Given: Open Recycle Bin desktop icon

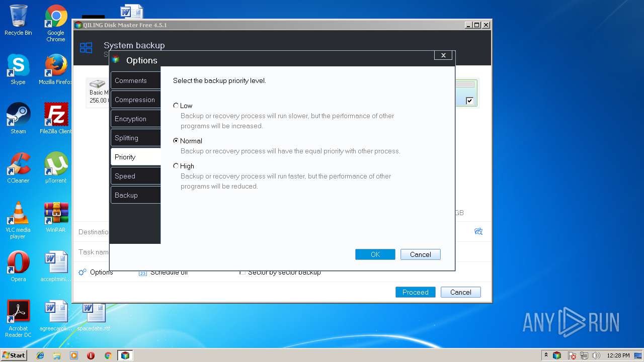Looking at the screenshot, I should coord(18,20).
